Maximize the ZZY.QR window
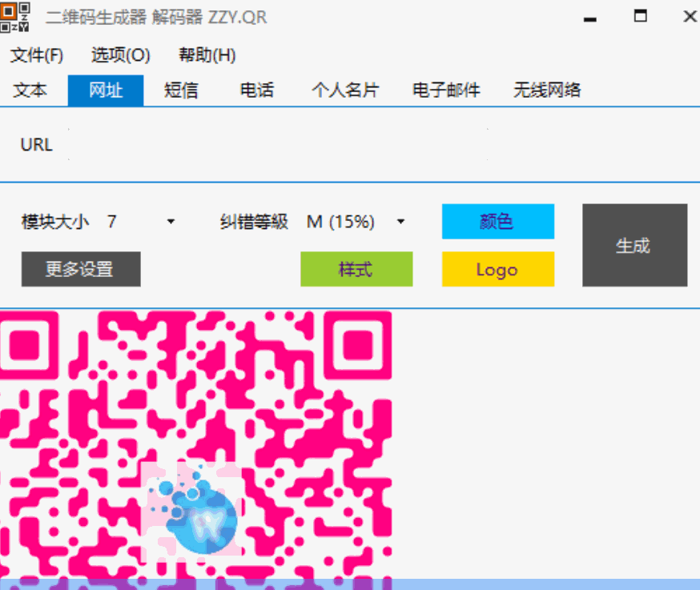Viewport: 700px width, 590px height. click(641, 17)
